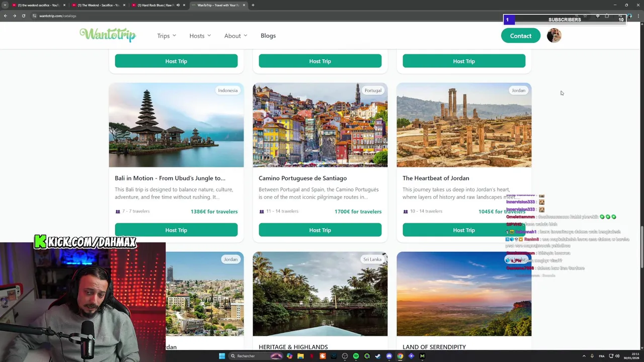Click the '7 - 7 travelers' group size
The image size is (644, 362).
click(132, 211)
